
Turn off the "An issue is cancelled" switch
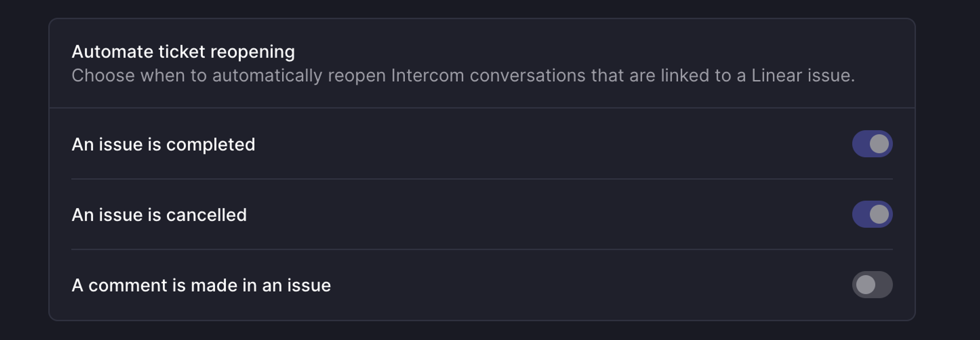[871, 214]
